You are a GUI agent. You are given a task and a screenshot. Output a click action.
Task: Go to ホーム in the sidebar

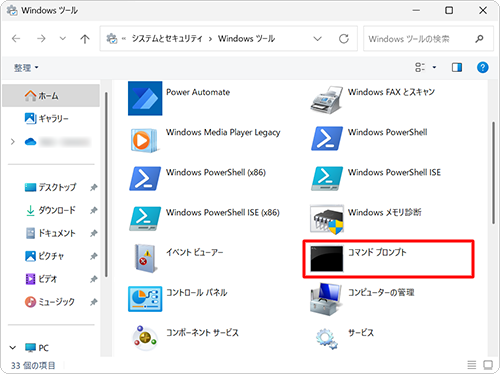click(x=51, y=96)
